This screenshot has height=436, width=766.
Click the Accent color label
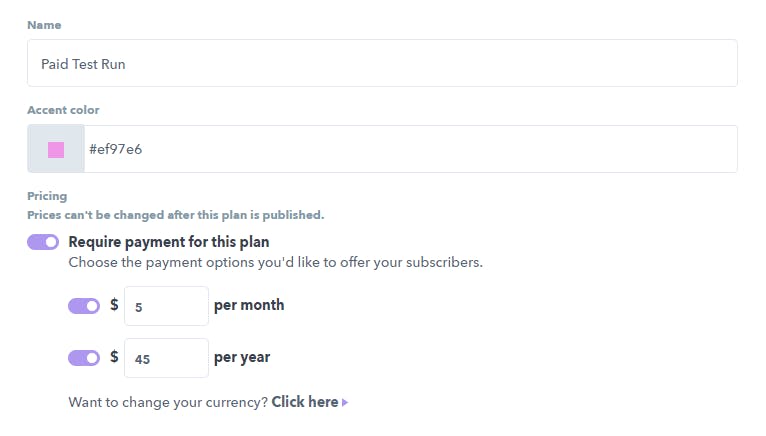[x=63, y=110]
